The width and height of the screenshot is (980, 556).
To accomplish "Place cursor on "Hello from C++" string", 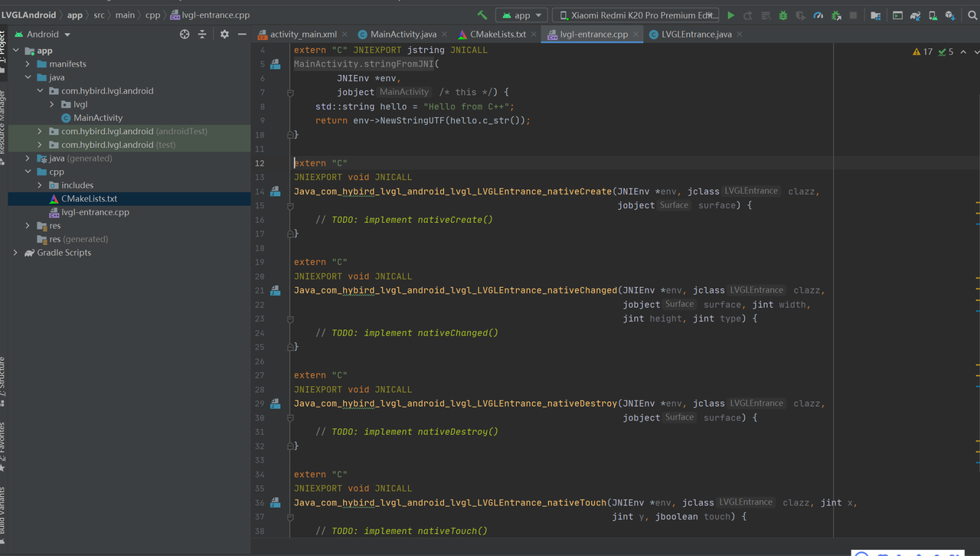I will (x=468, y=106).
